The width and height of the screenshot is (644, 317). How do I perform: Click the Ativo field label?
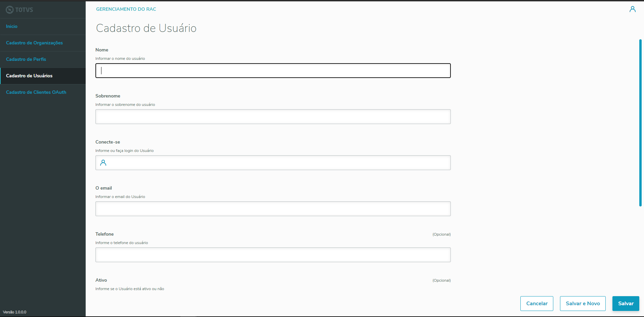[x=101, y=280]
